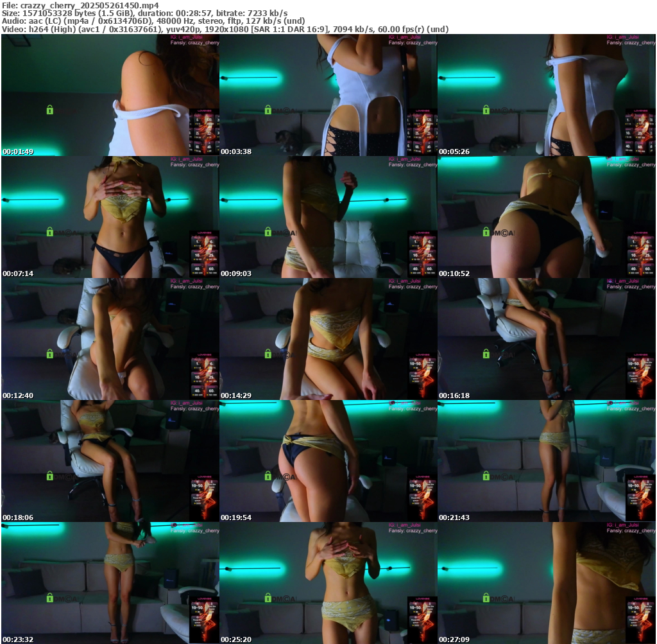Open the thumbnail timestamped 00:09:03
Image resolution: width=657 pixels, height=644 pixels.
[x=328, y=217]
